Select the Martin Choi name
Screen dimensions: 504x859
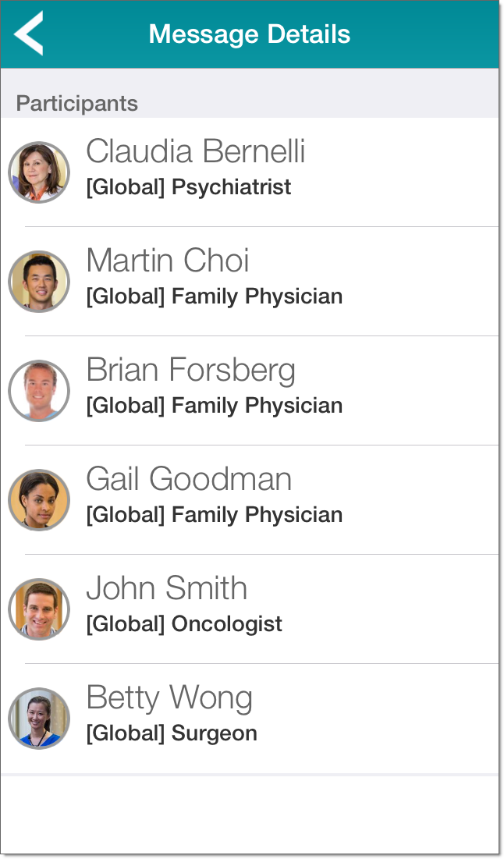168,261
